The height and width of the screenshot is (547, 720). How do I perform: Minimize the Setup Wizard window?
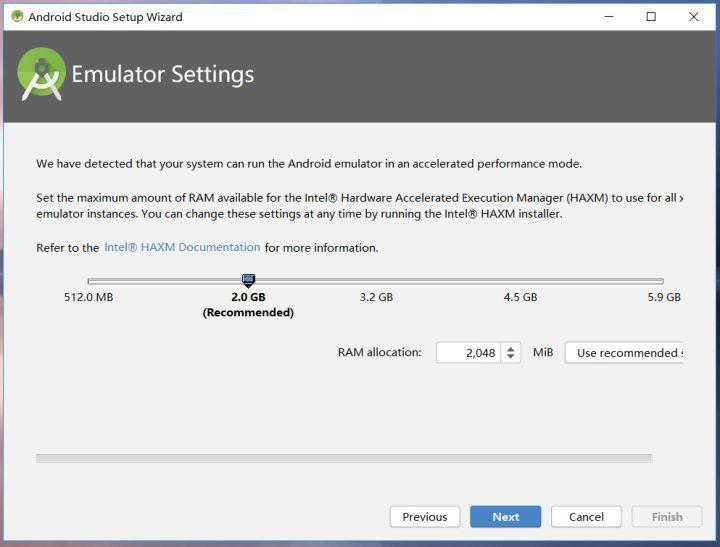point(609,17)
